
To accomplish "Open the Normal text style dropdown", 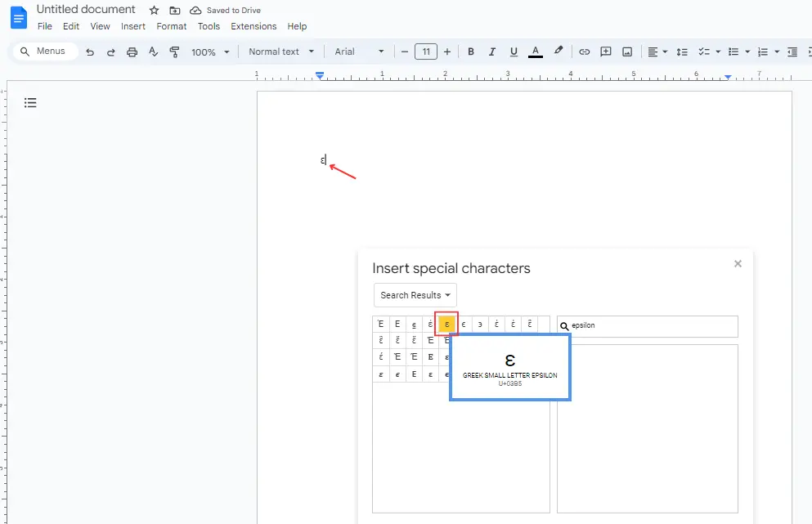I will [281, 52].
